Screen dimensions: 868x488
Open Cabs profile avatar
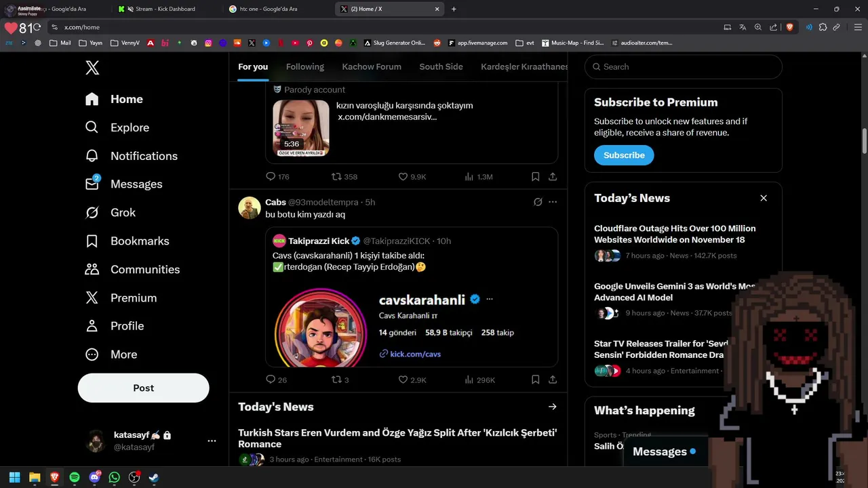point(250,207)
